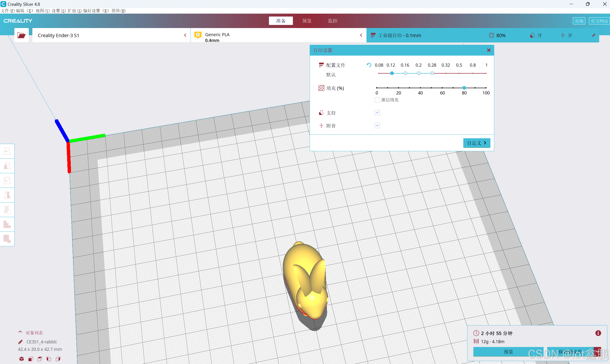This screenshot has height=364, width=610.
Task: Switch to the 预览 preview tab
Action: coord(307,21)
